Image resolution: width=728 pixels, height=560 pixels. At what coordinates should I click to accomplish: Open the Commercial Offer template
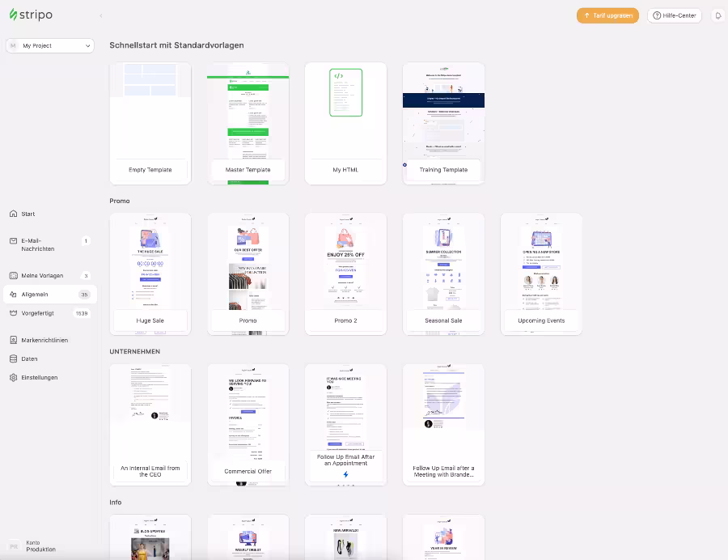pos(248,425)
